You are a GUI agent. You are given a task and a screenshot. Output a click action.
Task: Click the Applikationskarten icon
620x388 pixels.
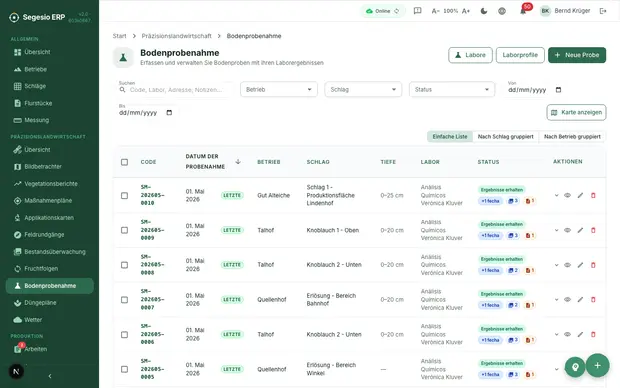coord(17,218)
